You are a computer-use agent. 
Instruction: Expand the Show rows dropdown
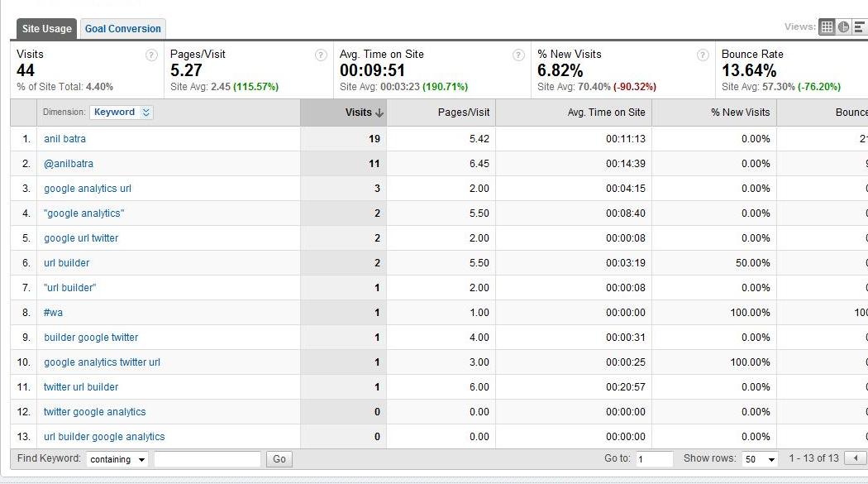point(761,459)
